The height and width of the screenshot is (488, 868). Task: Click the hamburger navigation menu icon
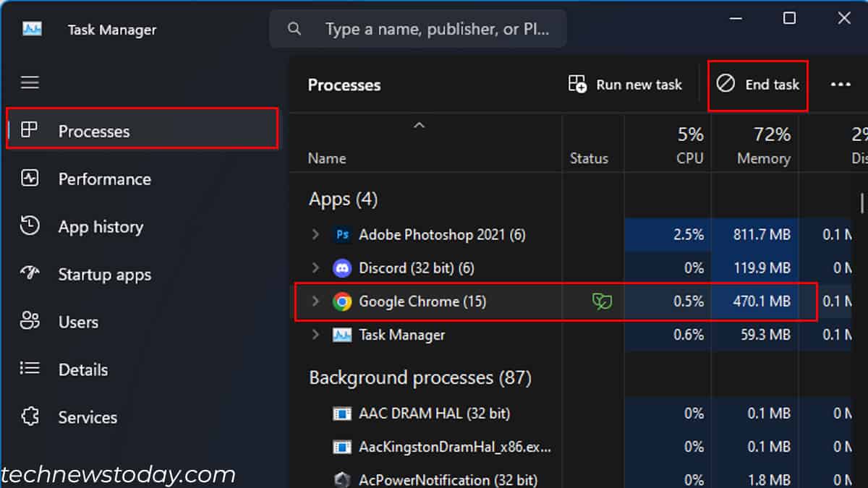point(30,82)
